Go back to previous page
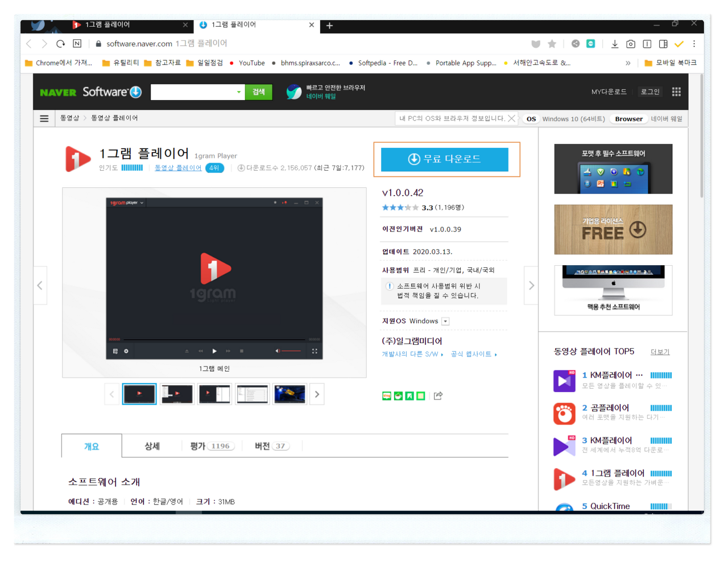This screenshot has height=561, width=728. point(29,44)
